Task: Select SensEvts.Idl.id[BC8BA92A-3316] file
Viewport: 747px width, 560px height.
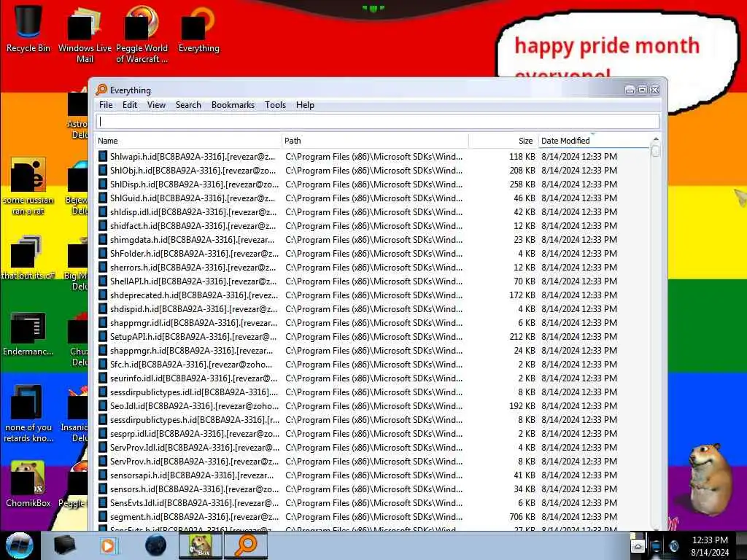Action: pyautogui.click(x=194, y=502)
